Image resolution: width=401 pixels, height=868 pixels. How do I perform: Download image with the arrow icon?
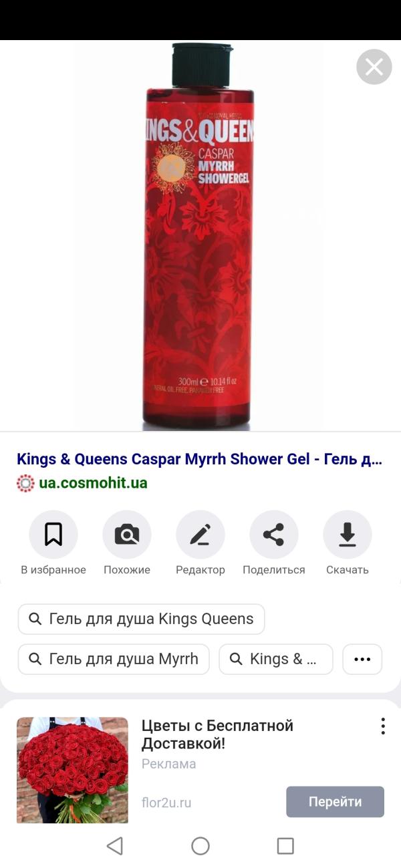[348, 535]
